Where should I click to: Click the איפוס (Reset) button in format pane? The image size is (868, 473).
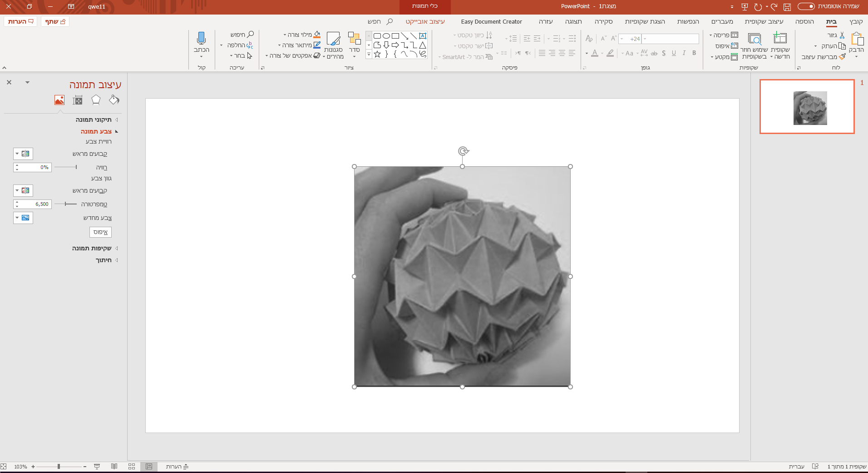click(100, 232)
